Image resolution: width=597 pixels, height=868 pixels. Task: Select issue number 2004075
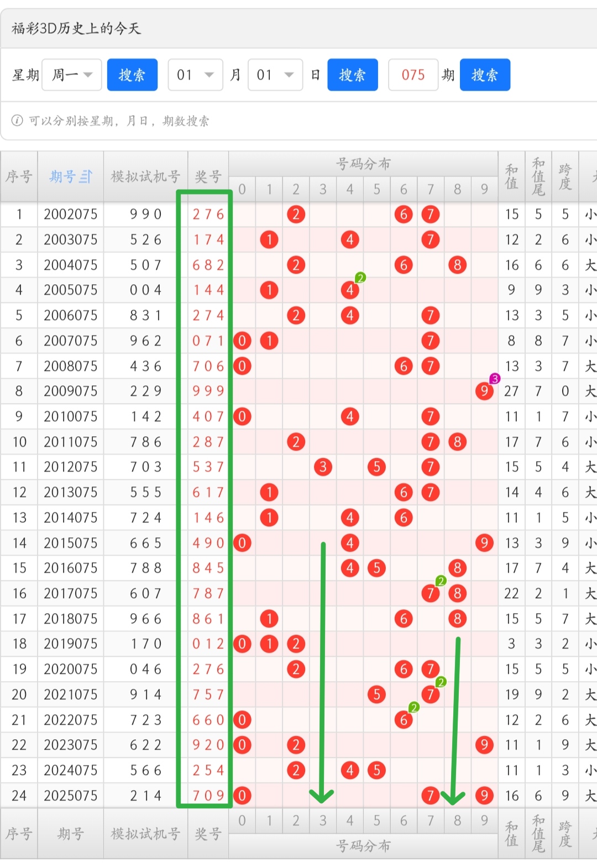[71, 265]
